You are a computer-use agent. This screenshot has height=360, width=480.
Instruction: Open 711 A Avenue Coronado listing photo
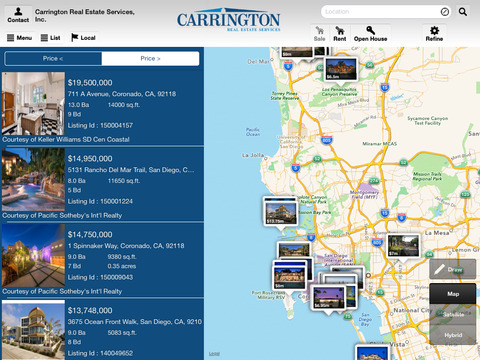[x=33, y=104]
